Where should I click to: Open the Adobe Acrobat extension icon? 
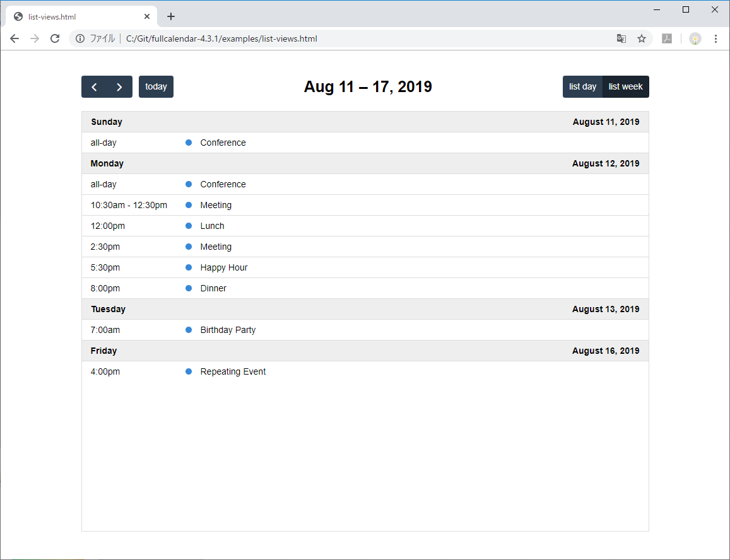[667, 38]
